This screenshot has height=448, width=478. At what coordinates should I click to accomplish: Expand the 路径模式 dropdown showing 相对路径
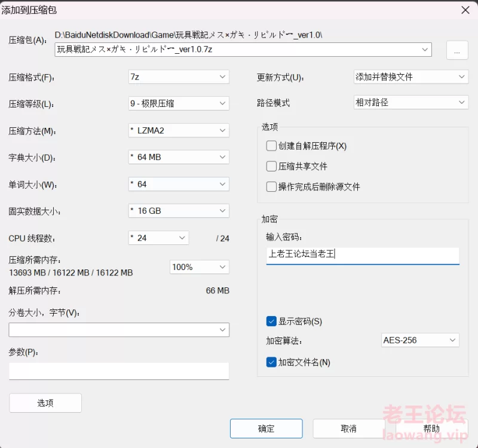411,102
